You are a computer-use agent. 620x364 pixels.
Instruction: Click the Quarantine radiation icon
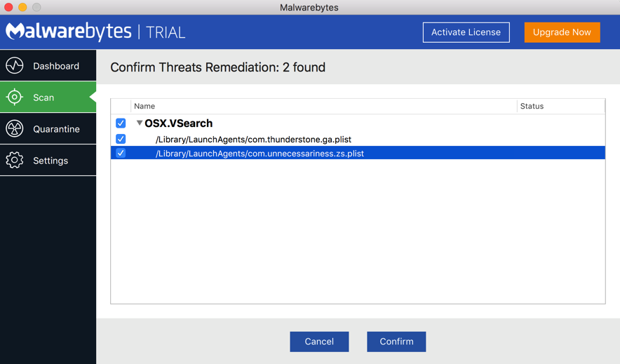[x=15, y=129]
